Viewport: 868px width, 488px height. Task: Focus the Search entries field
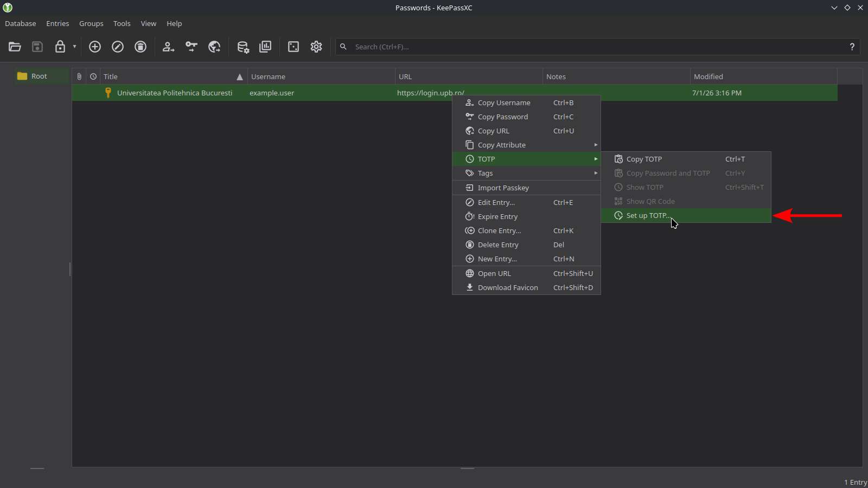point(597,47)
